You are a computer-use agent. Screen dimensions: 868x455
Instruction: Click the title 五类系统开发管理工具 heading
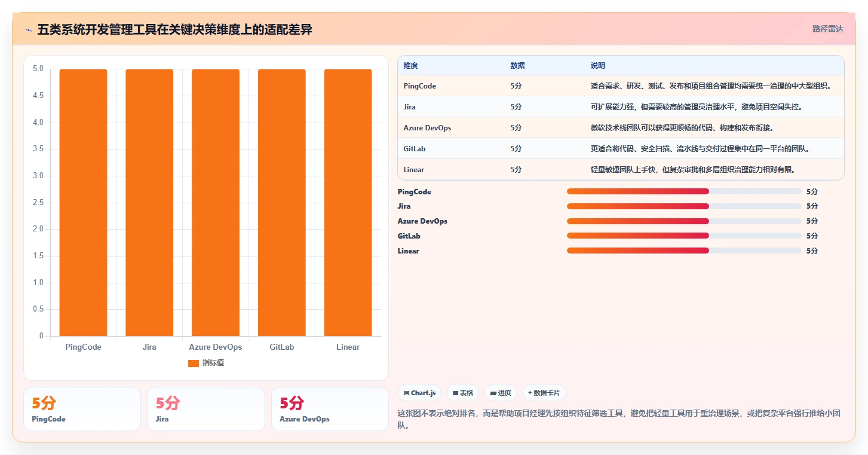pos(174,29)
